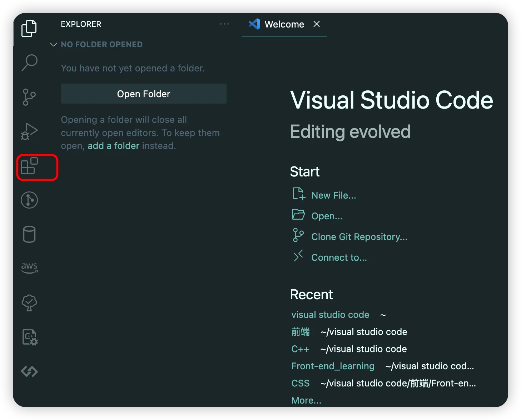The height and width of the screenshot is (420, 521).
Task: Click the 'Recent' section heading
Action: [x=311, y=295]
